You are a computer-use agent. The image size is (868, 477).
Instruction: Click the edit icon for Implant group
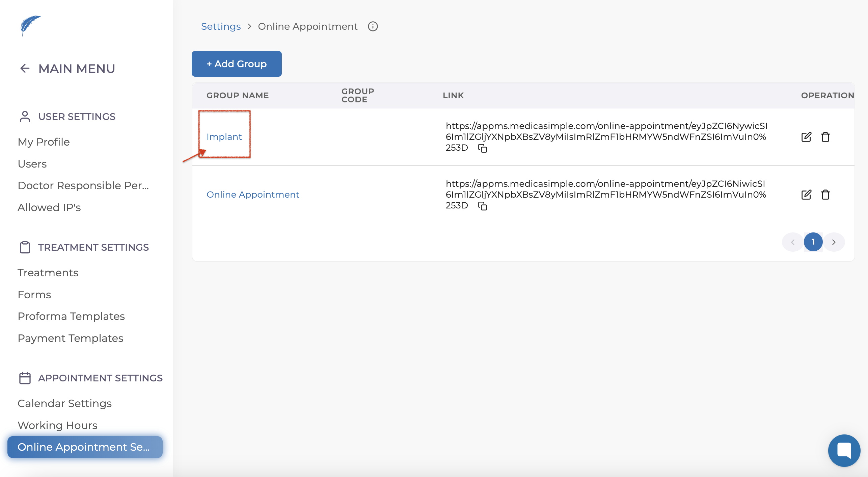(x=806, y=137)
